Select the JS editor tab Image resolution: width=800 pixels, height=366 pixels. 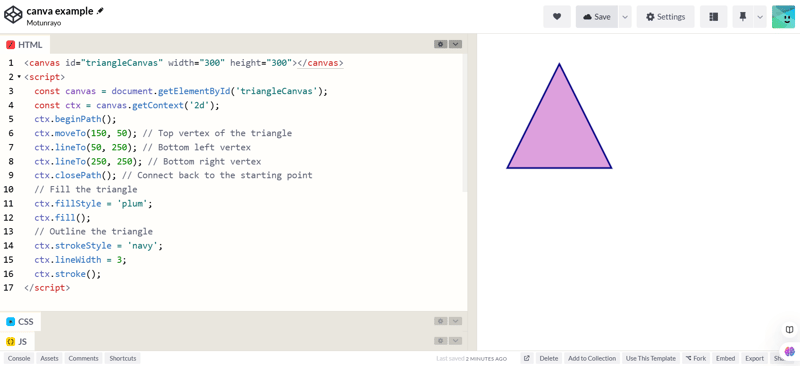[x=17, y=341]
